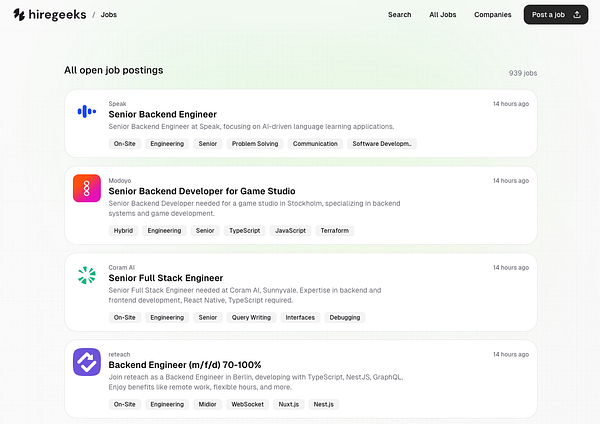
Task: Select the Query Writing tag
Action: (x=251, y=317)
